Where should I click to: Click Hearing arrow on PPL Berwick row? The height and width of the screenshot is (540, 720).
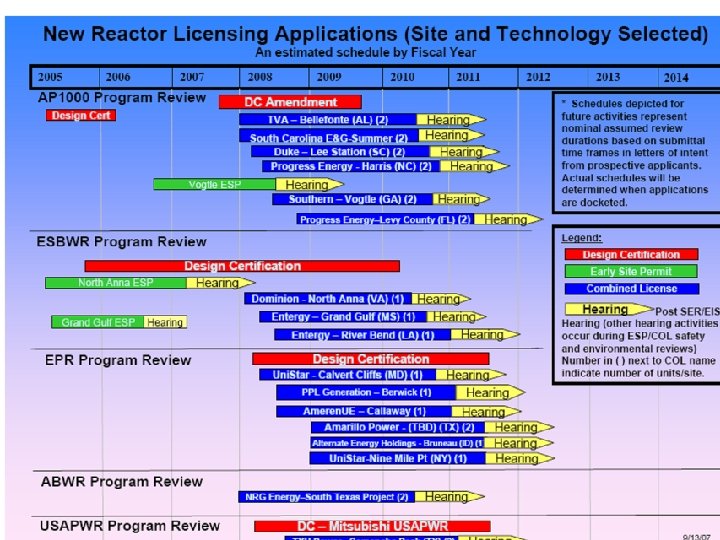(x=490, y=393)
